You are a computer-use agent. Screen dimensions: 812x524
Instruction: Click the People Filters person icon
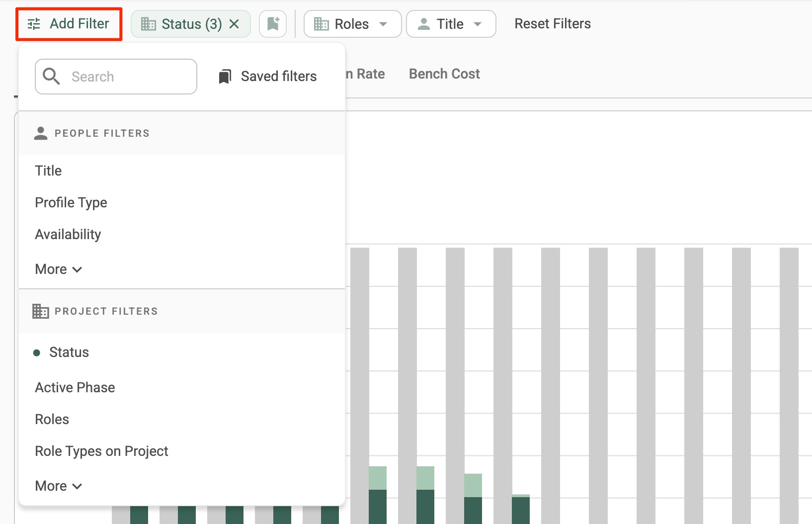point(41,133)
